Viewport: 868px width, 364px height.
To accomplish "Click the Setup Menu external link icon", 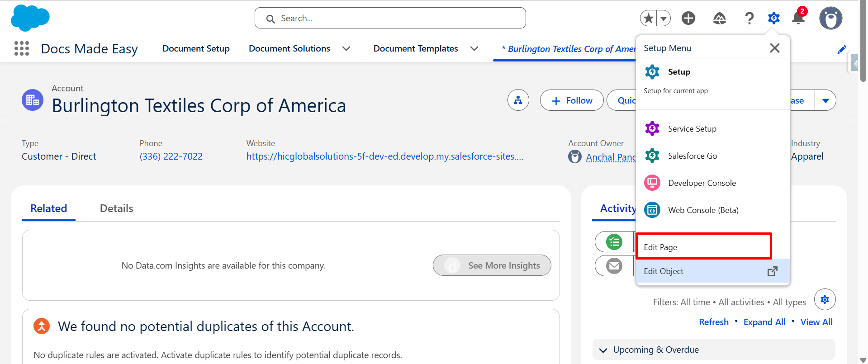I will pyautogui.click(x=773, y=271).
